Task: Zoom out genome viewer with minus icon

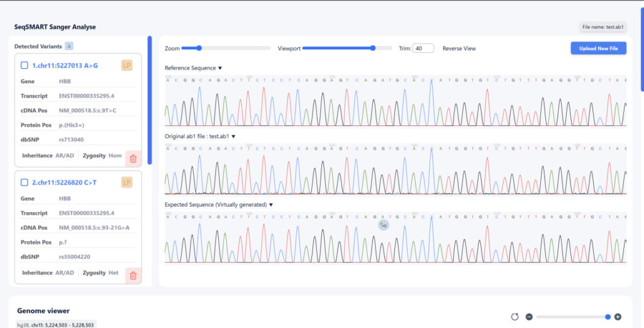Action: [529, 317]
